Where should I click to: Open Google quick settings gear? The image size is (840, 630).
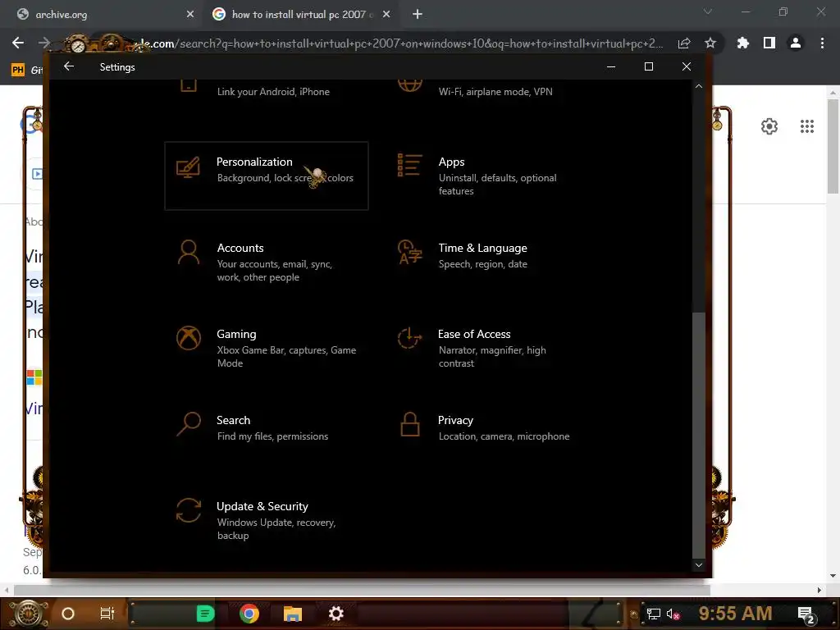tap(769, 126)
